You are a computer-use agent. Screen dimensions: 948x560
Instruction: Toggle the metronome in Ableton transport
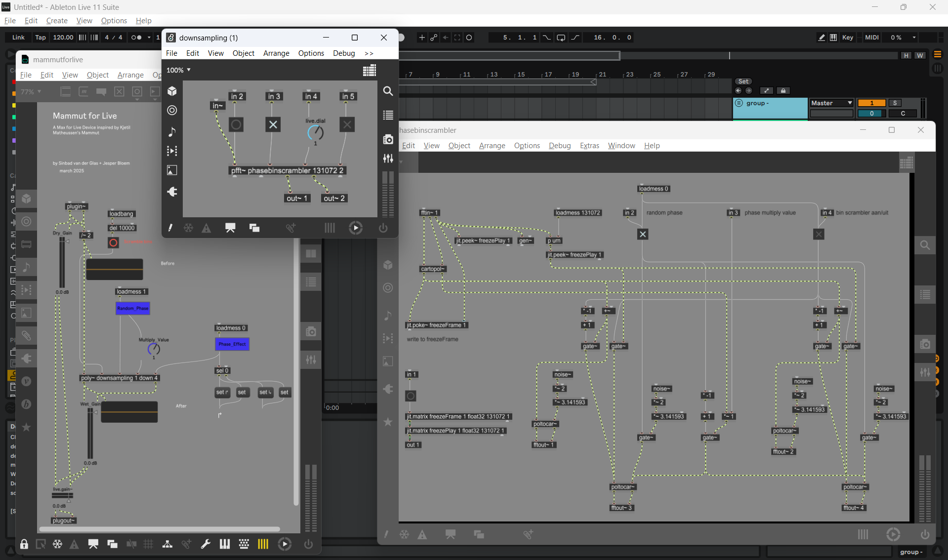[x=136, y=38]
